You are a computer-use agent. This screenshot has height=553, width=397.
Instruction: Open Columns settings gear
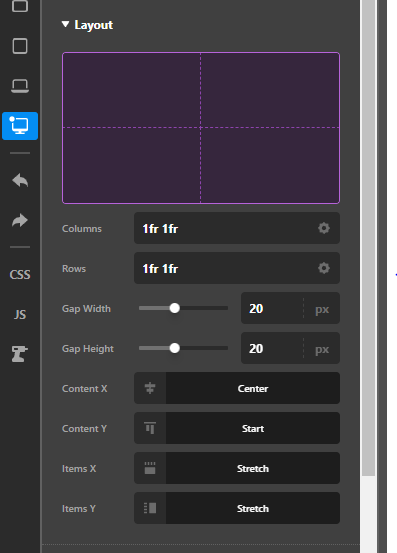324,228
